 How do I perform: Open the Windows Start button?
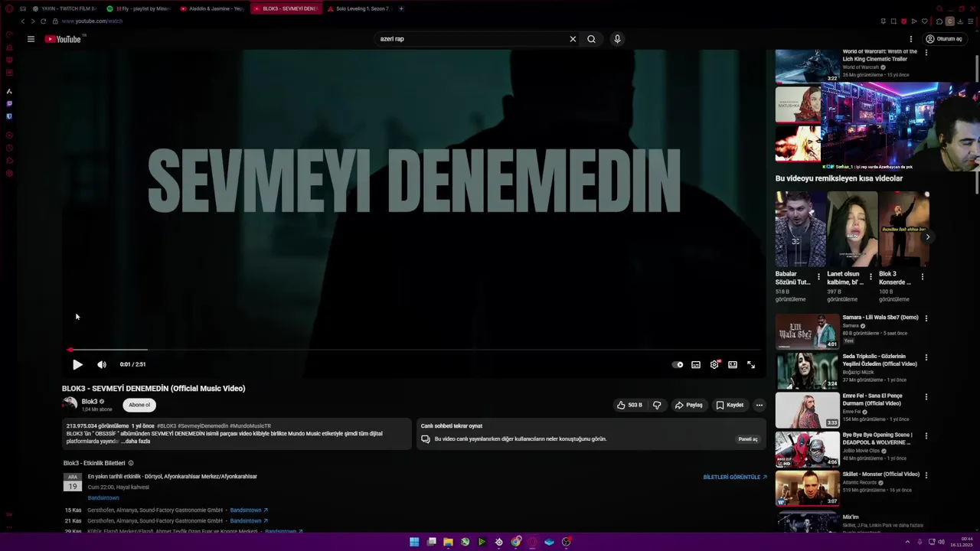[x=414, y=542]
